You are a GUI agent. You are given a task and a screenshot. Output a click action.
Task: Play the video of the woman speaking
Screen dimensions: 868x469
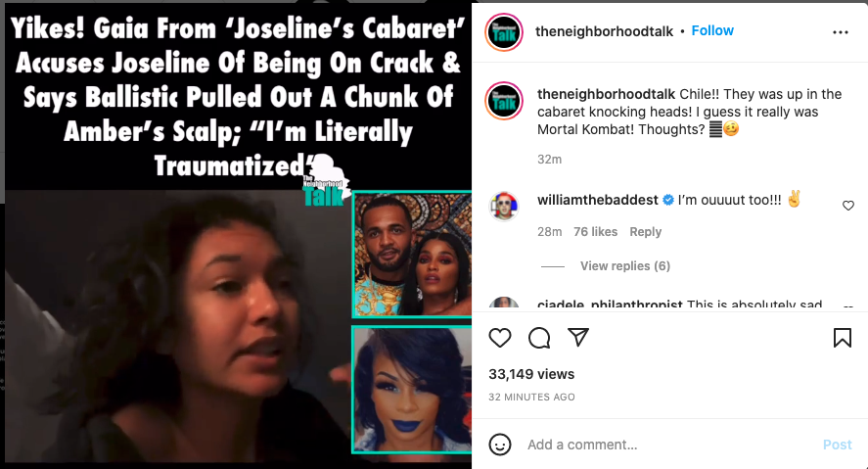(177, 327)
